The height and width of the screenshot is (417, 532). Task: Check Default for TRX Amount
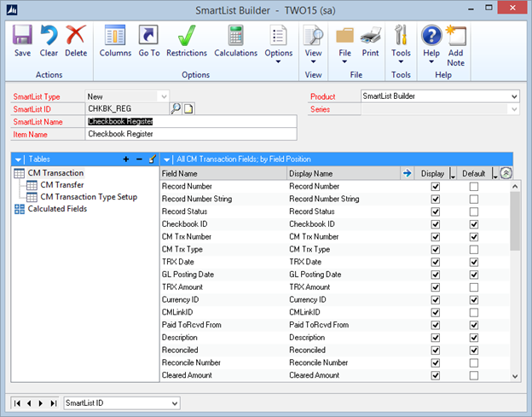(474, 287)
